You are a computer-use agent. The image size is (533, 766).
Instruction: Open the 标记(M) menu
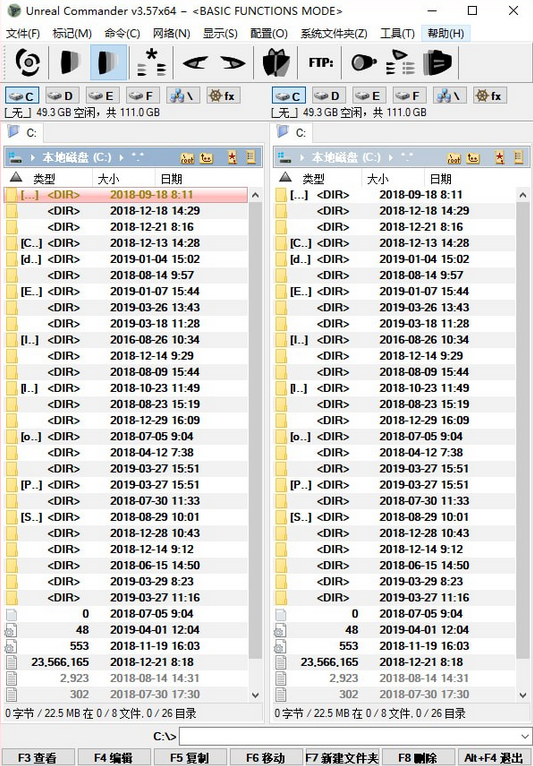pyautogui.click(x=72, y=34)
